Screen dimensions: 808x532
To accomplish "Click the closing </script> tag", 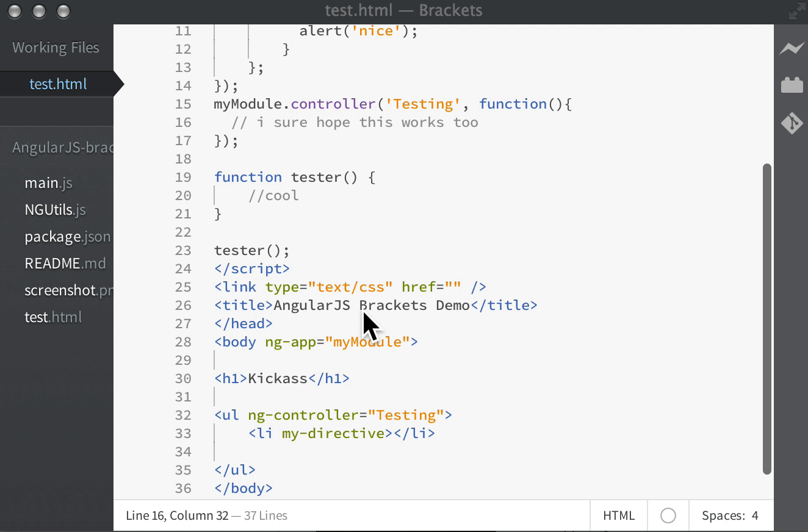I will [x=252, y=268].
